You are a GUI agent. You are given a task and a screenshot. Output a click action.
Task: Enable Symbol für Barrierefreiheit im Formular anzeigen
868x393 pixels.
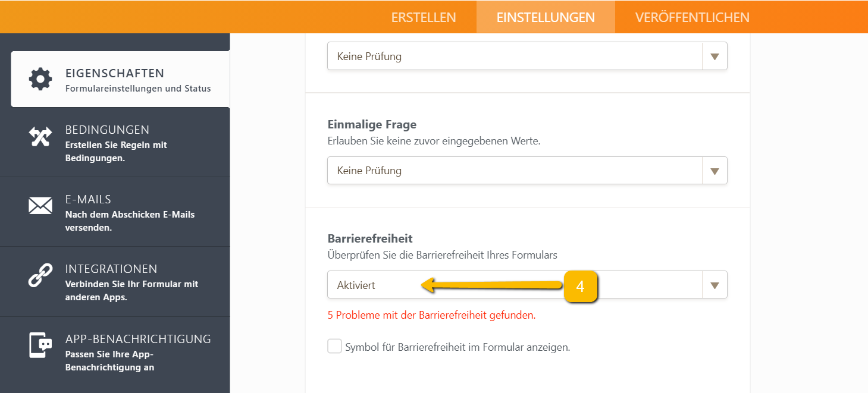point(335,347)
